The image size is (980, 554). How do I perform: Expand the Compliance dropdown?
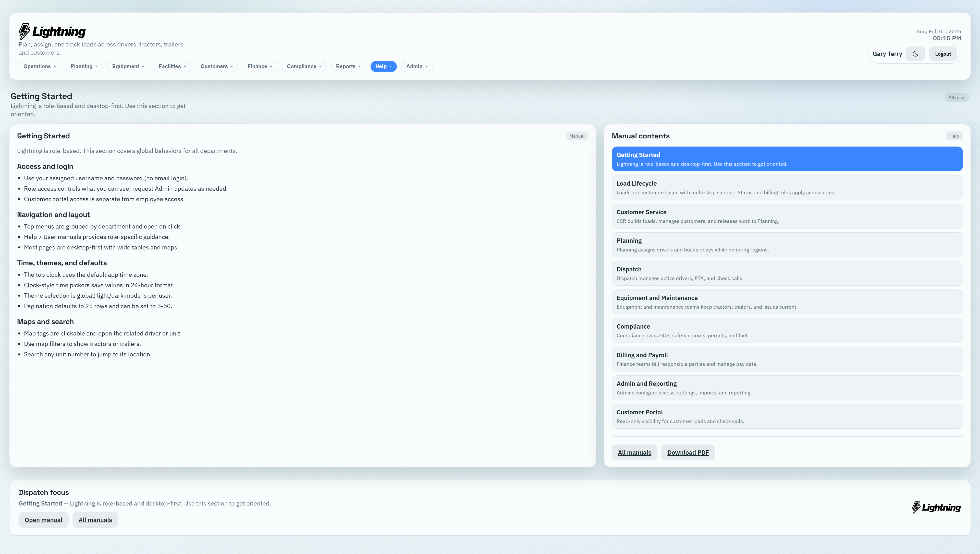tap(304, 66)
